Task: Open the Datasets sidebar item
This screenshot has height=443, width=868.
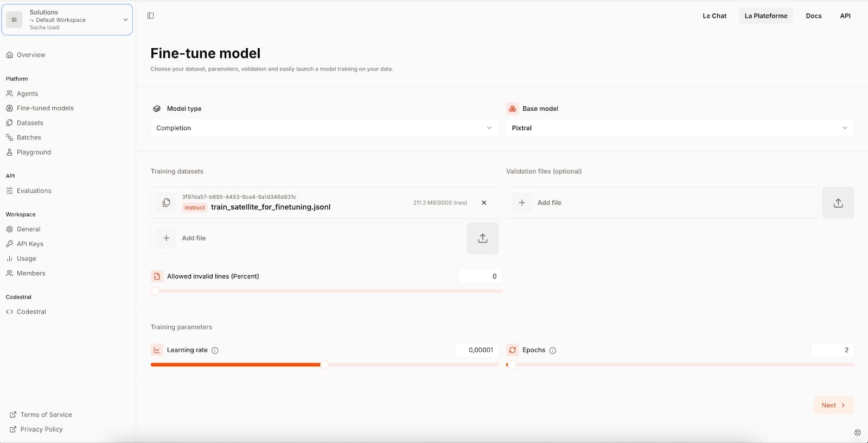Action: coord(30,123)
